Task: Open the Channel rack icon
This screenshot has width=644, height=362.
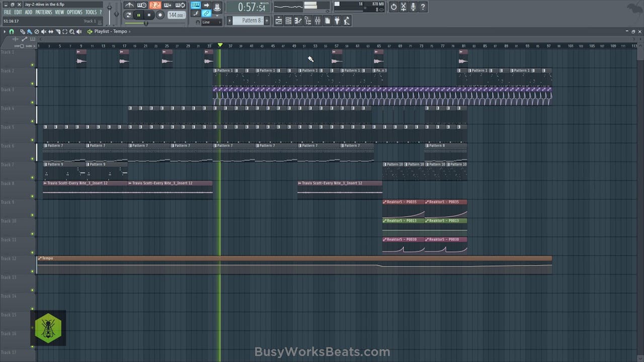Action: coord(288,21)
